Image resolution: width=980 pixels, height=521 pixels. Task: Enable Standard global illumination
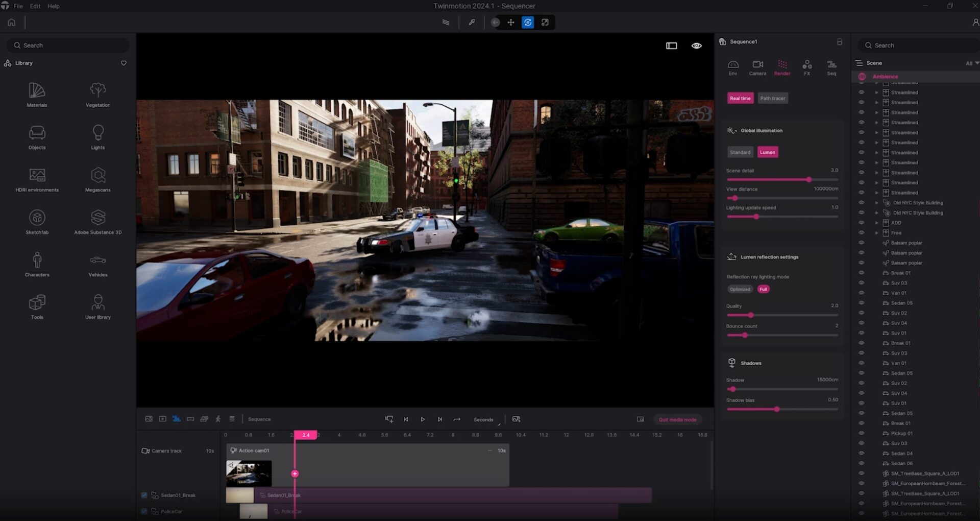point(740,152)
